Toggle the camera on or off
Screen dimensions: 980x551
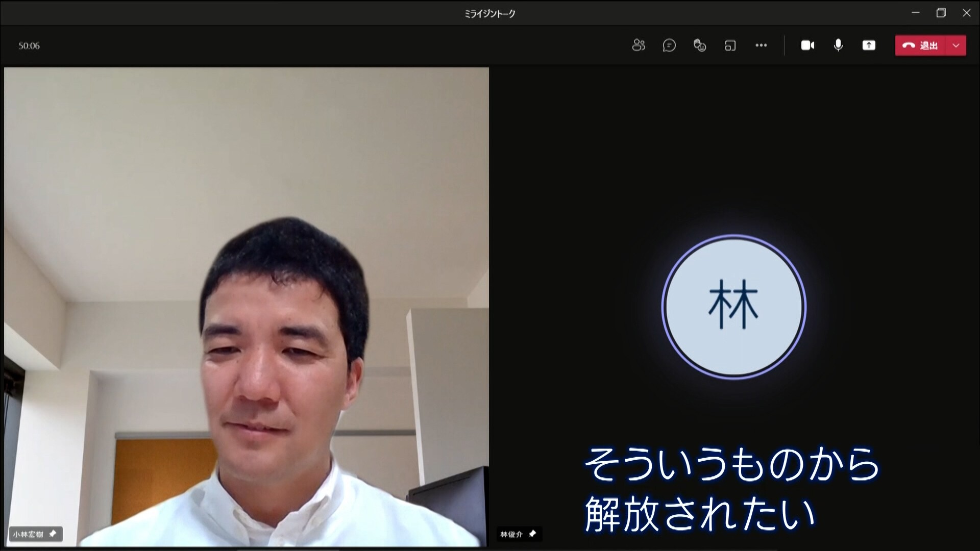[x=807, y=45]
